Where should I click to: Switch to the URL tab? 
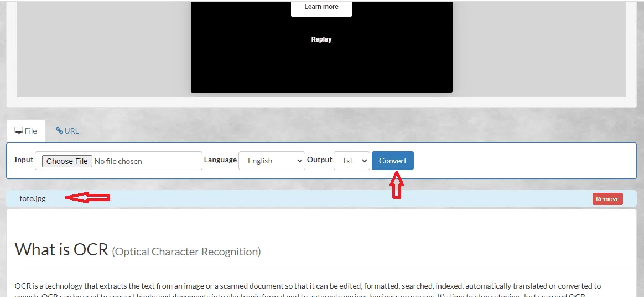pos(67,131)
